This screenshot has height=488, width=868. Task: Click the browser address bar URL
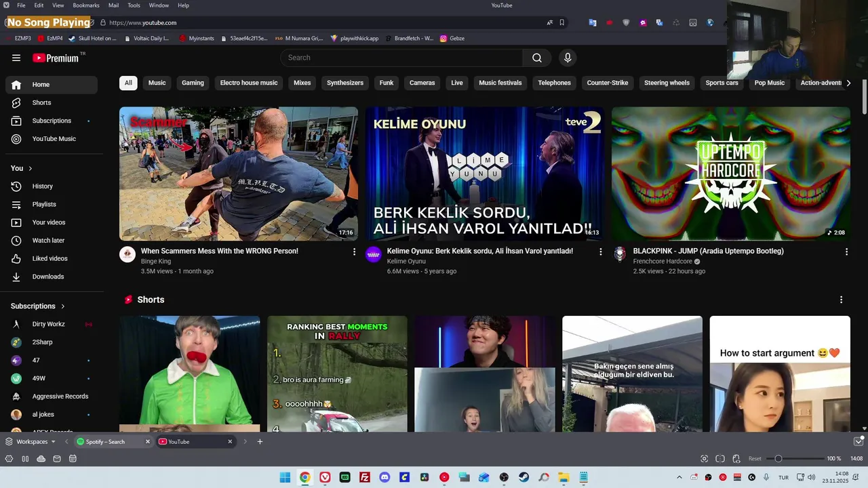142,22
